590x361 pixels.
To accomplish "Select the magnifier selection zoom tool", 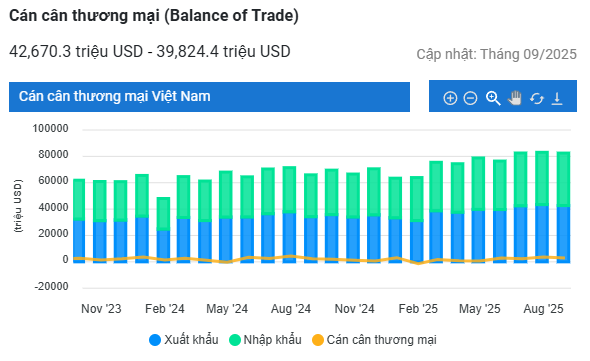I will click(x=493, y=98).
